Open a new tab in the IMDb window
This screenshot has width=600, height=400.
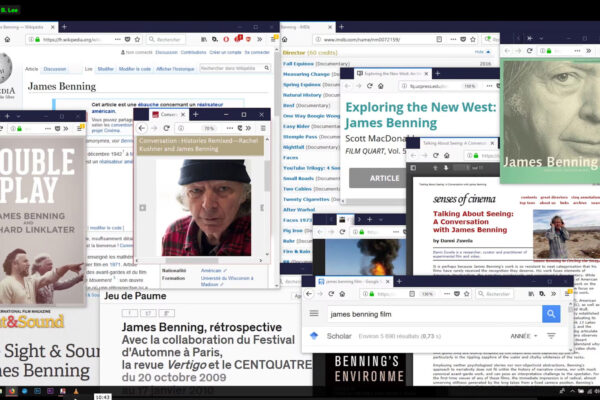click(x=341, y=27)
